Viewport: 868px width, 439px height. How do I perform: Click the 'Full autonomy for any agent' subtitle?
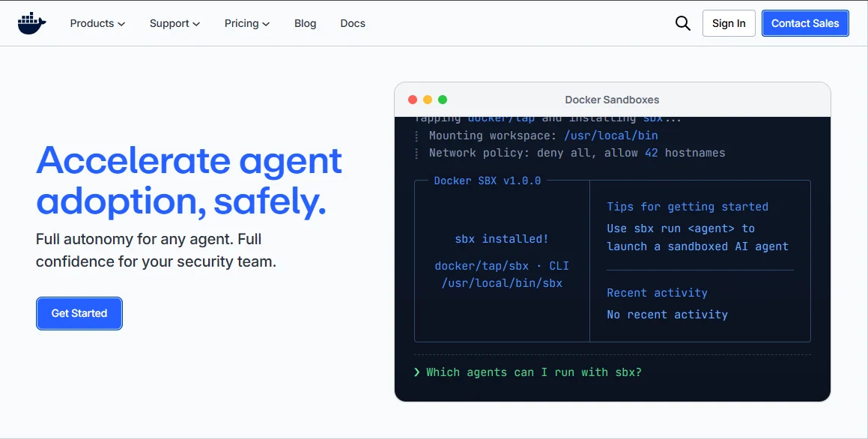coord(156,250)
